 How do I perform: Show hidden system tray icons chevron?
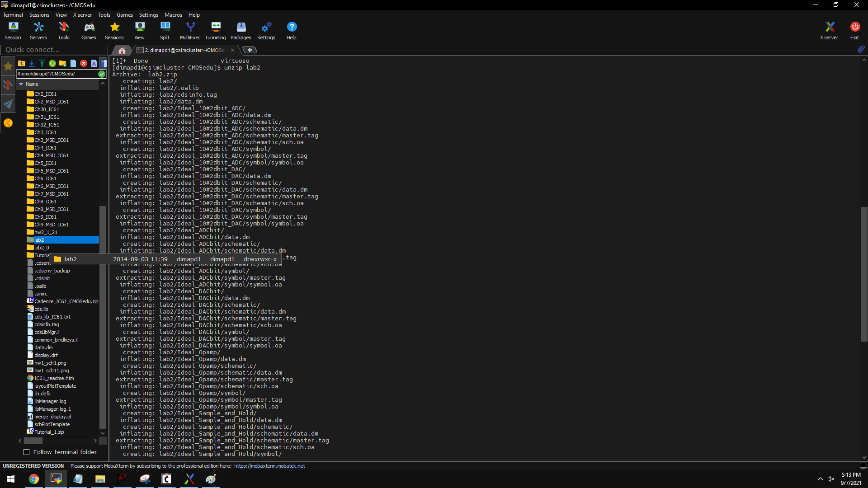[x=820, y=479]
